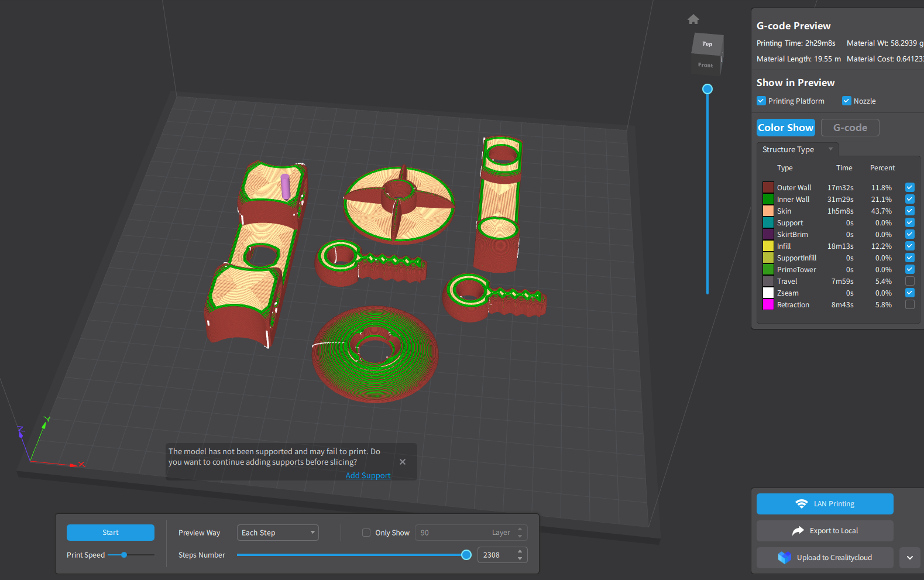The width and height of the screenshot is (924, 580).
Task: Click the Support teal color swatch
Action: [768, 222]
